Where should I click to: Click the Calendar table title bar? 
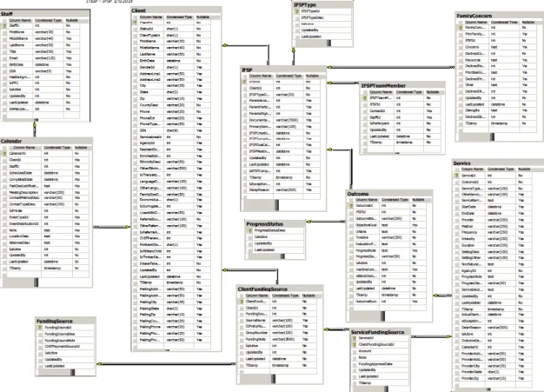[x=46, y=141]
